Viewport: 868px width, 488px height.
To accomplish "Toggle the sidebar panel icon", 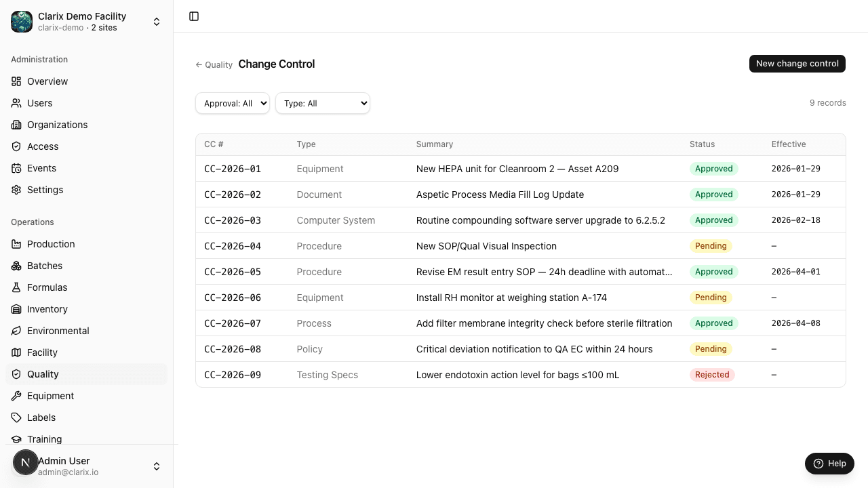I will (x=194, y=16).
